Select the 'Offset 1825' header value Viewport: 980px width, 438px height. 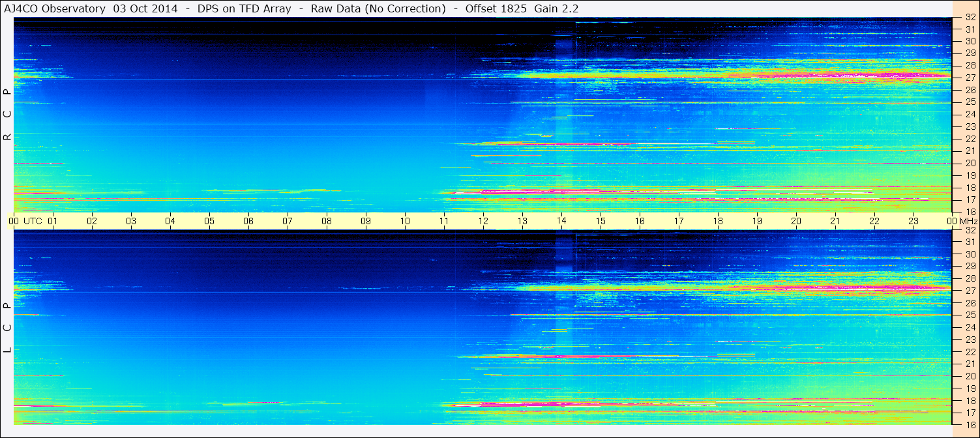point(496,8)
